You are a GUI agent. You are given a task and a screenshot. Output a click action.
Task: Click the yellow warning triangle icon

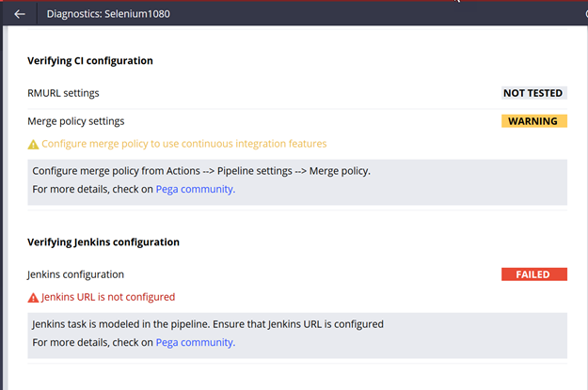34,145
